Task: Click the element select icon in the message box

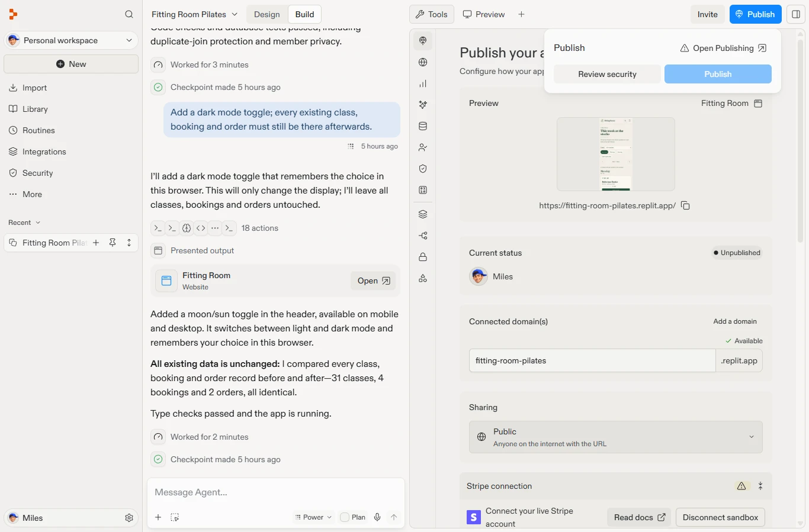Action: point(175,517)
